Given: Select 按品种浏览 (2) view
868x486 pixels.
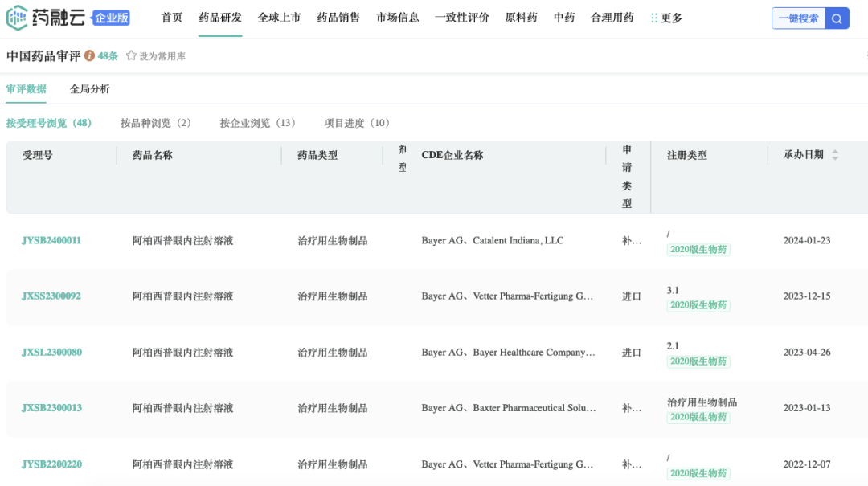Looking at the screenshot, I should point(156,123).
